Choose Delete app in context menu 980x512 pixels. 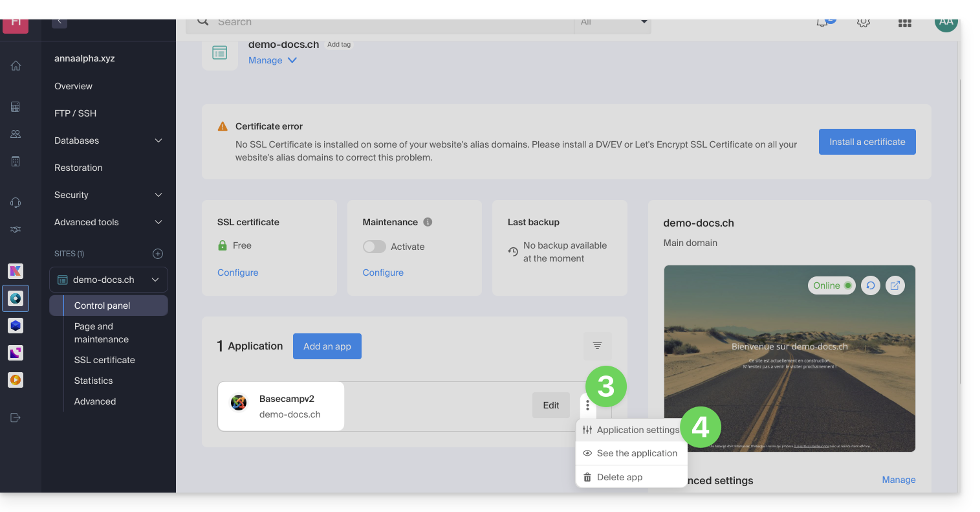(619, 477)
